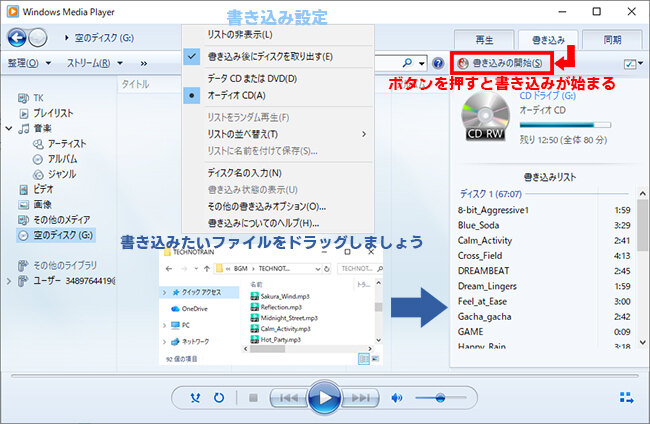650x424 pixels.
Task: Expand PC node in Explorer window
Action: [x=165, y=325]
